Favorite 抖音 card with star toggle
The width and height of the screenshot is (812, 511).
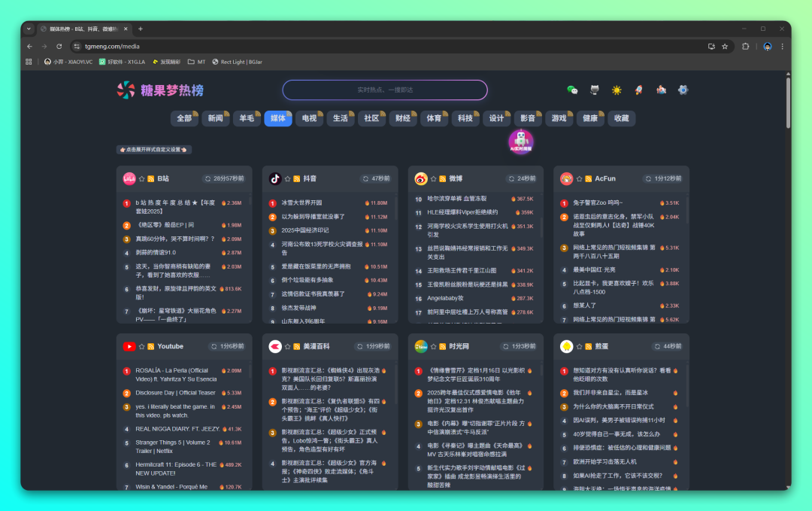click(287, 179)
